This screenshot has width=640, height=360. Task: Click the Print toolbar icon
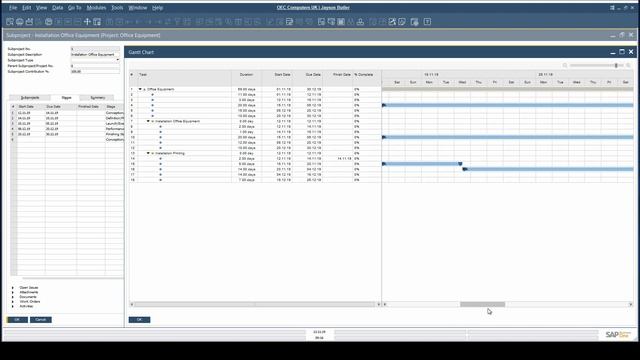[x=19, y=22]
